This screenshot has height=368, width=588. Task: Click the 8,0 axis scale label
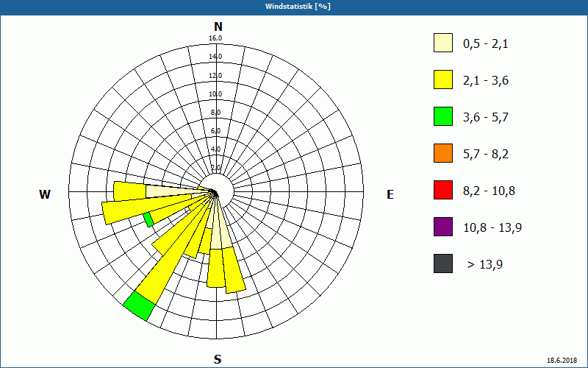tap(215, 113)
